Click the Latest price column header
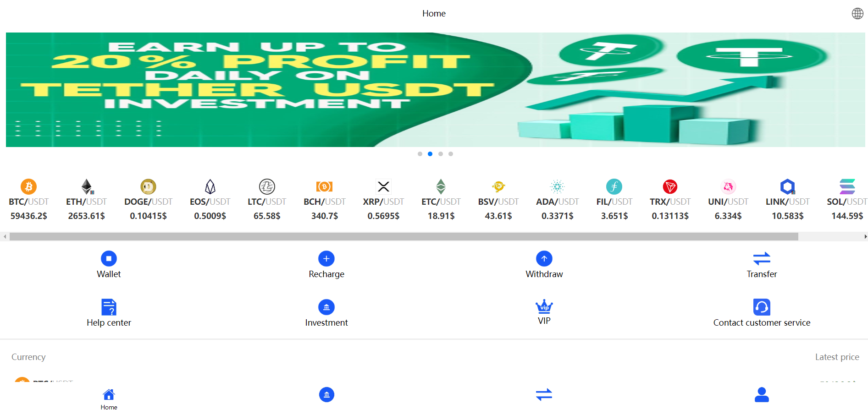The width and height of the screenshot is (868, 420). (x=837, y=357)
